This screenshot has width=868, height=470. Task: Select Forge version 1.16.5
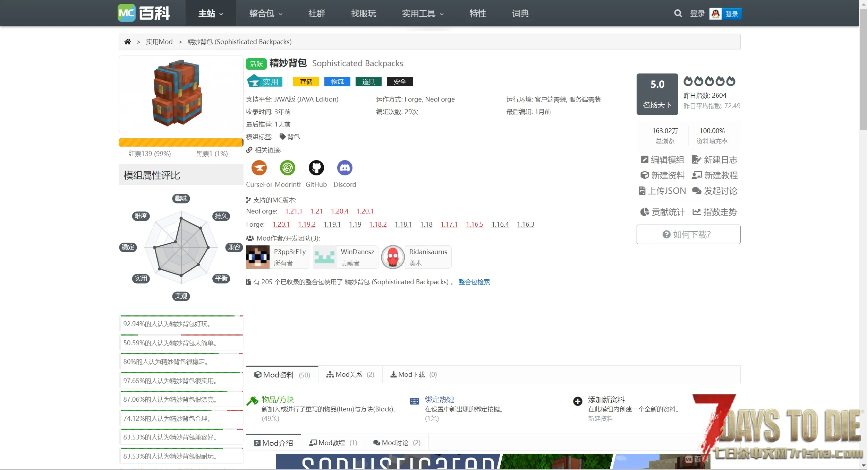tap(474, 225)
